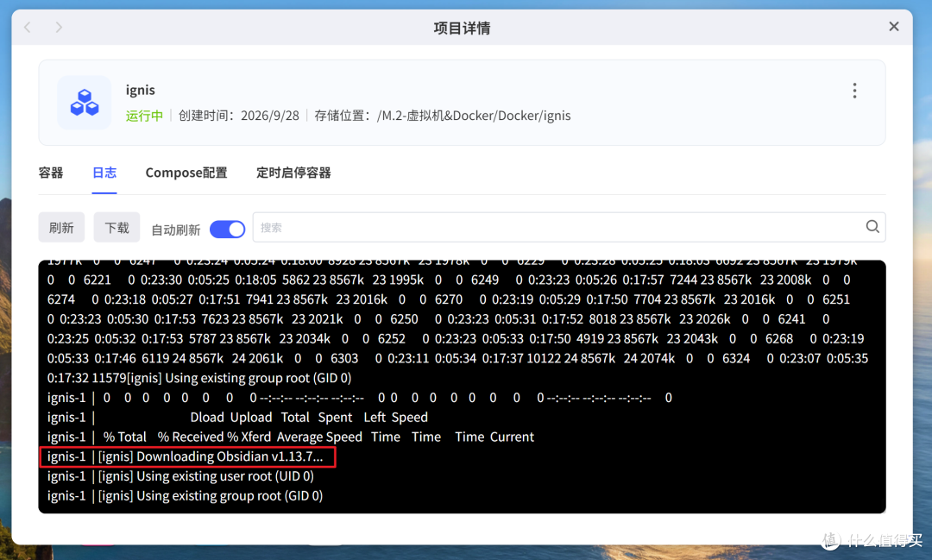Close the 项目详情 dialog
This screenshot has height=560, width=932.
[893, 27]
